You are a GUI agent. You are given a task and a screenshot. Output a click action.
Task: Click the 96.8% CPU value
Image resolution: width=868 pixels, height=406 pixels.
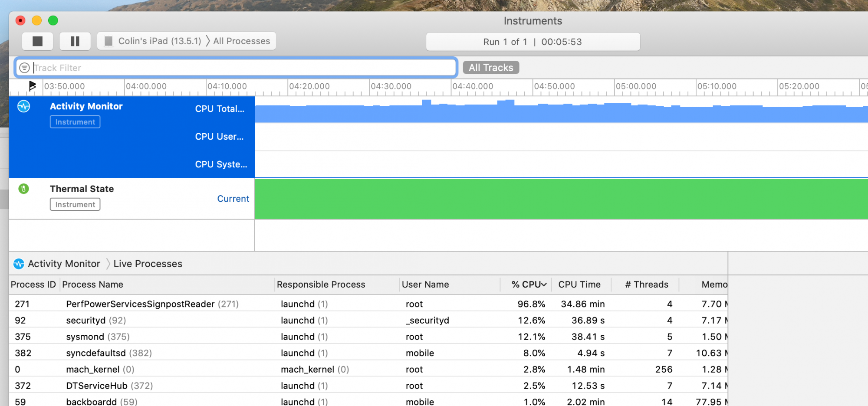[531, 304]
